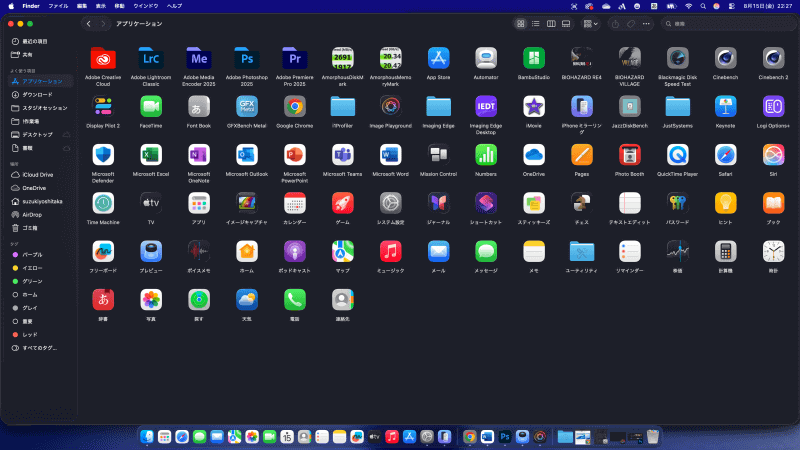Select Blackmagic Disk Speed Test icon
800x450 pixels.
click(678, 58)
